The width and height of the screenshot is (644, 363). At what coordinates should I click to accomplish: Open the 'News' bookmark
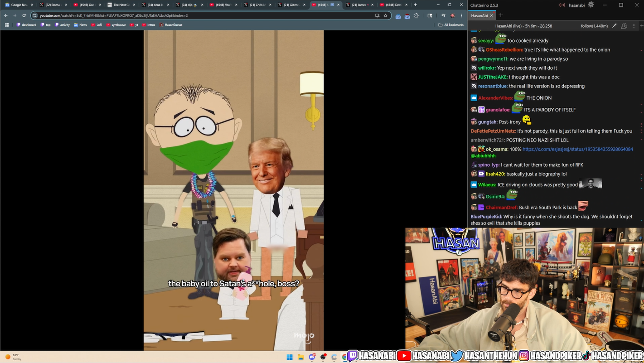point(80,25)
